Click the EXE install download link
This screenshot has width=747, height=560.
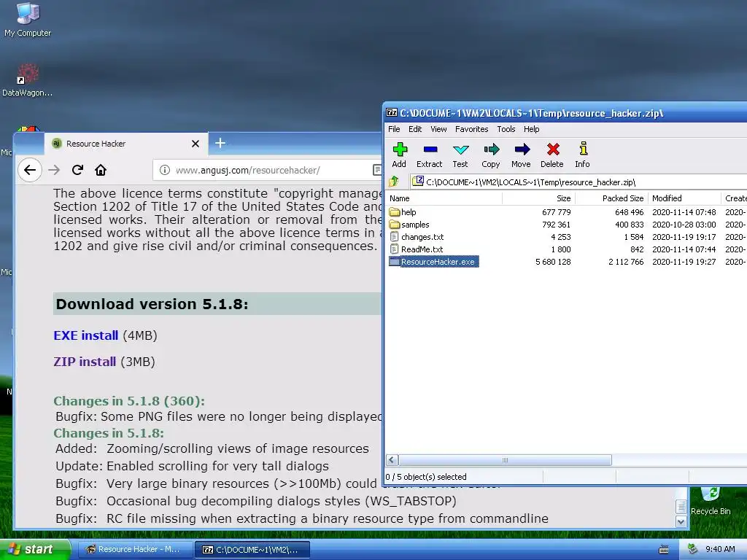coord(86,335)
